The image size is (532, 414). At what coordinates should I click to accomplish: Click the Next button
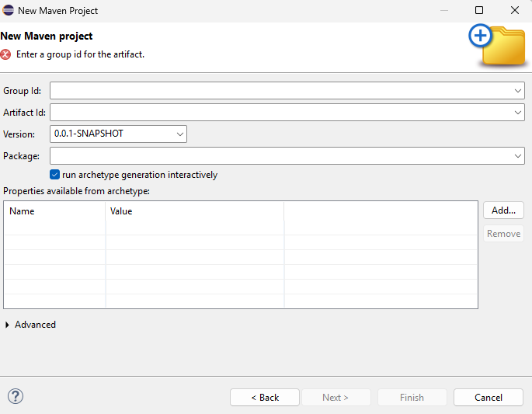coord(336,398)
